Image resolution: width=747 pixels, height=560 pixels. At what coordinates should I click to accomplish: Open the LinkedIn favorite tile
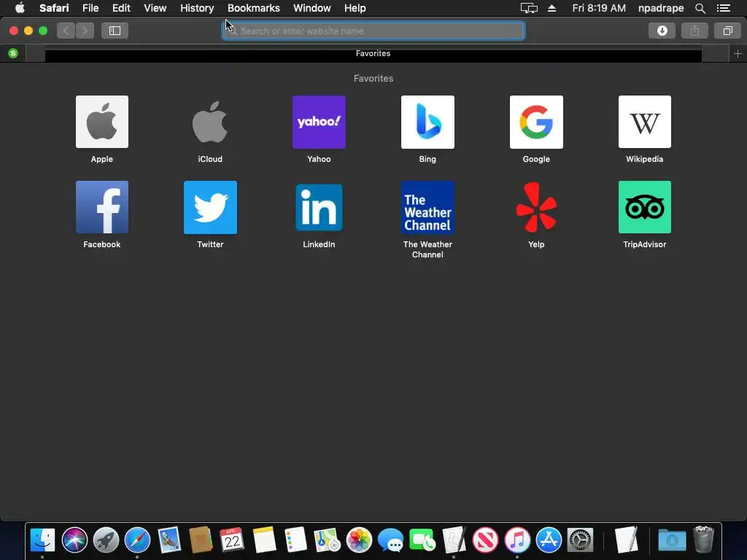click(x=319, y=207)
